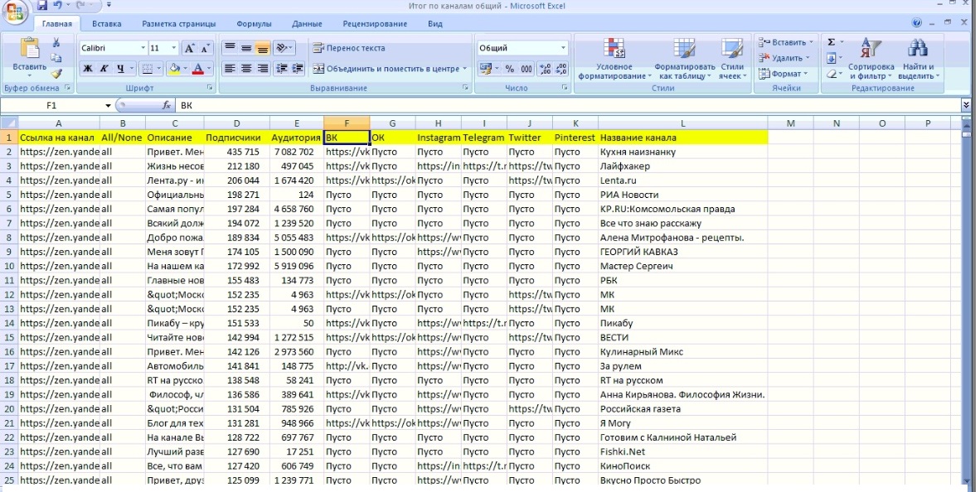The height and width of the screenshot is (492, 980).
Task: Click the accounting number format icon
Action: coord(486,69)
